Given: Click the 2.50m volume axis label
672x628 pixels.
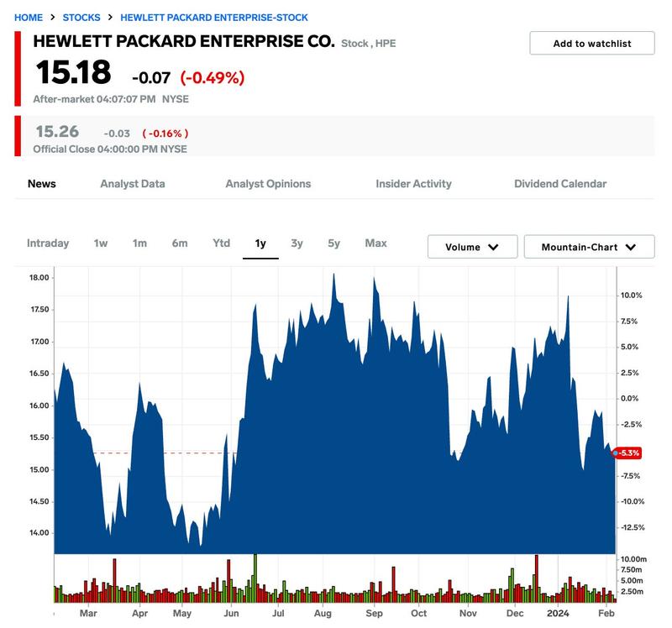Looking at the screenshot, I should point(632,592).
